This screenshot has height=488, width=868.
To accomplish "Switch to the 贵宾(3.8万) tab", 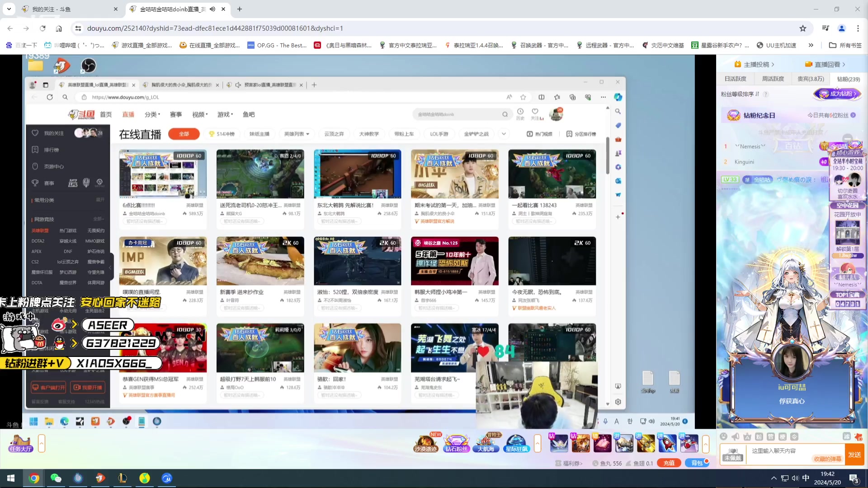I will 811,79.
